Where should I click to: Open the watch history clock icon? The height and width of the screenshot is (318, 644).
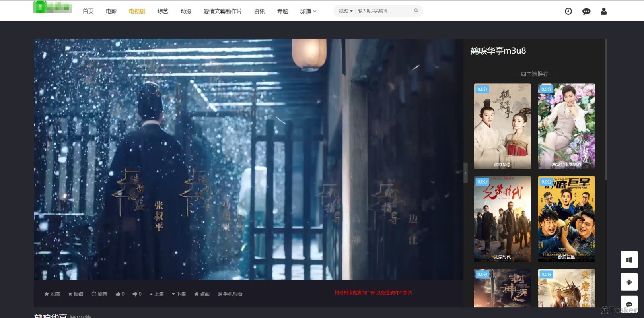point(568,11)
